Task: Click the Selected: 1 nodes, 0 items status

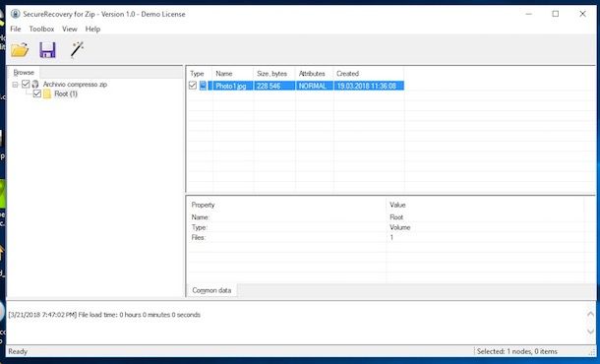Action: [x=517, y=351]
